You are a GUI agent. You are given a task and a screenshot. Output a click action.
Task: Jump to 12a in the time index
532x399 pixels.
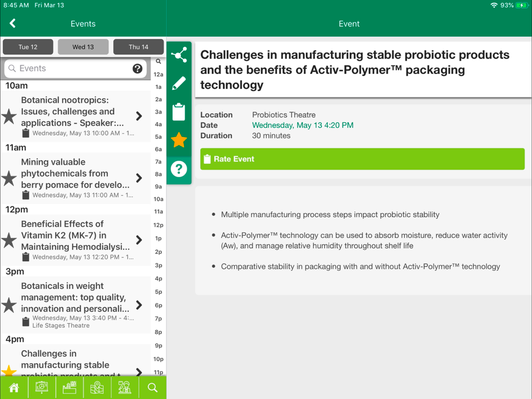click(159, 74)
